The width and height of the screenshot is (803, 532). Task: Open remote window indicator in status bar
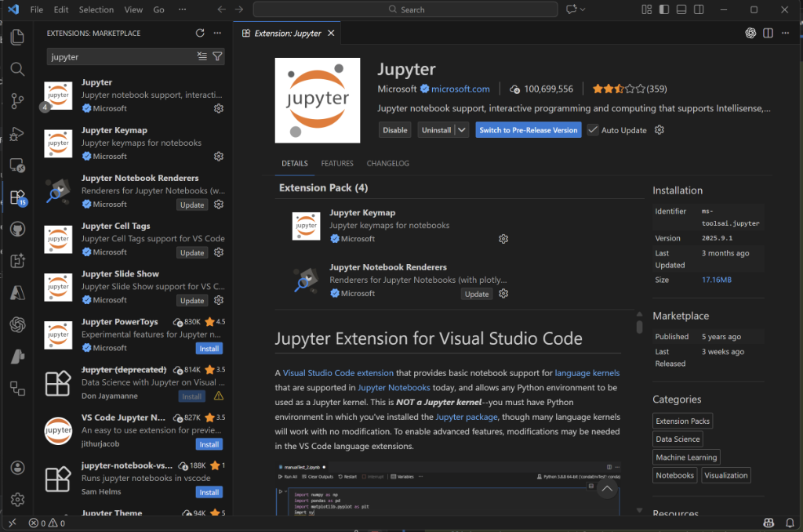13,523
